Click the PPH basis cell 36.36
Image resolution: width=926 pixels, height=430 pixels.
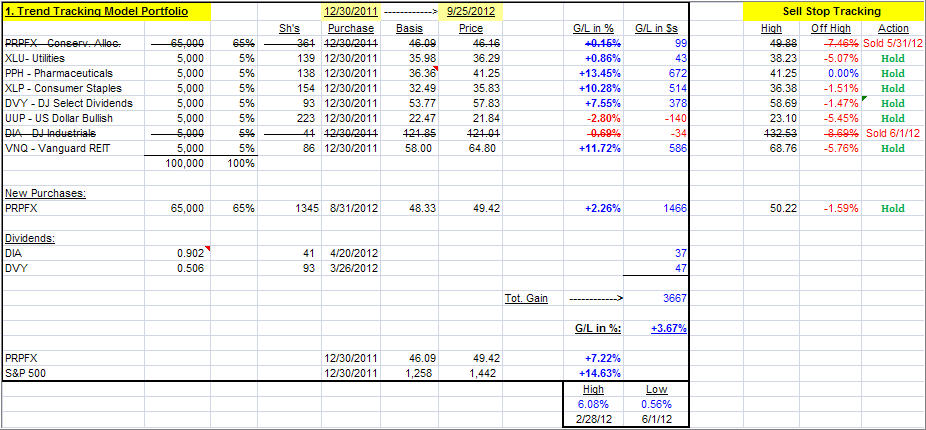[410, 73]
